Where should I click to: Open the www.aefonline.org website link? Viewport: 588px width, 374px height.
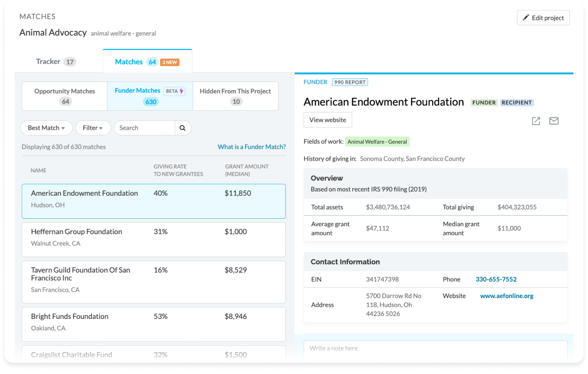(x=507, y=296)
